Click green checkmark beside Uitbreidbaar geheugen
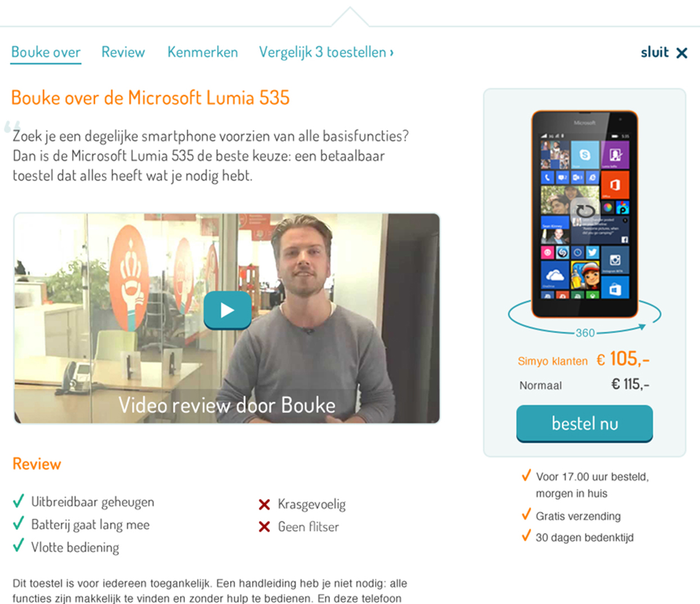This screenshot has width=700, height=604. [x=19, y=501]
